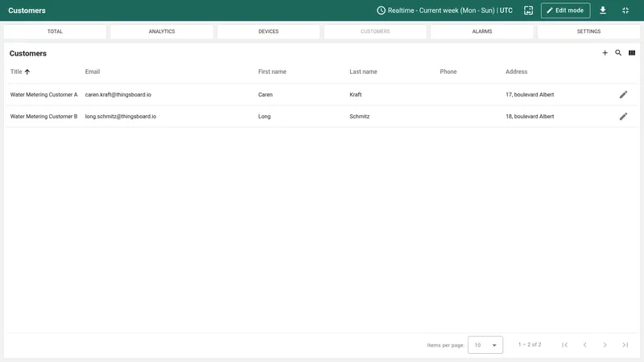The width and height of the screenshot is (644, 362).
Task: Sort by the Last name column header
Action: (363, 72)
